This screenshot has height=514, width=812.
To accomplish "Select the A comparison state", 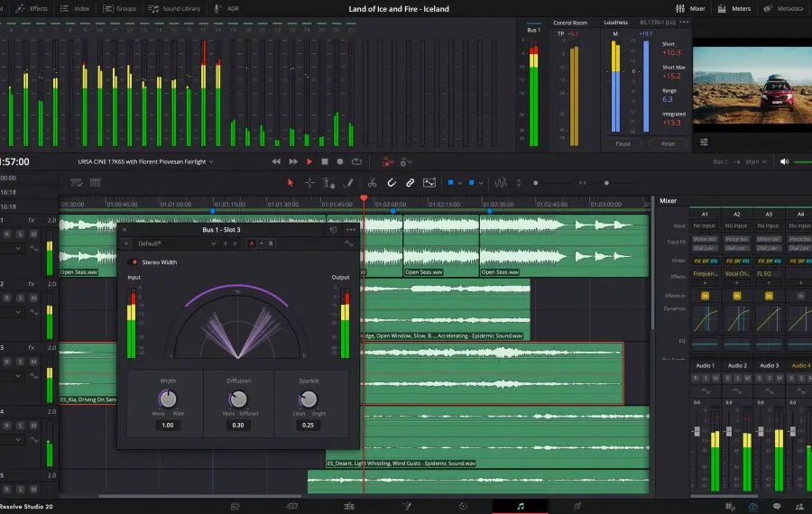I will (x=252, y=243).
